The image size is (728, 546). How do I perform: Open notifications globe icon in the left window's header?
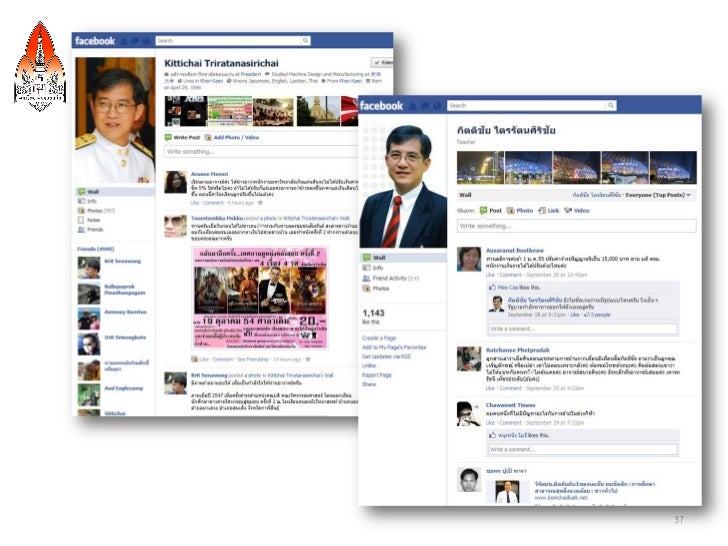[x=146, y=41]
